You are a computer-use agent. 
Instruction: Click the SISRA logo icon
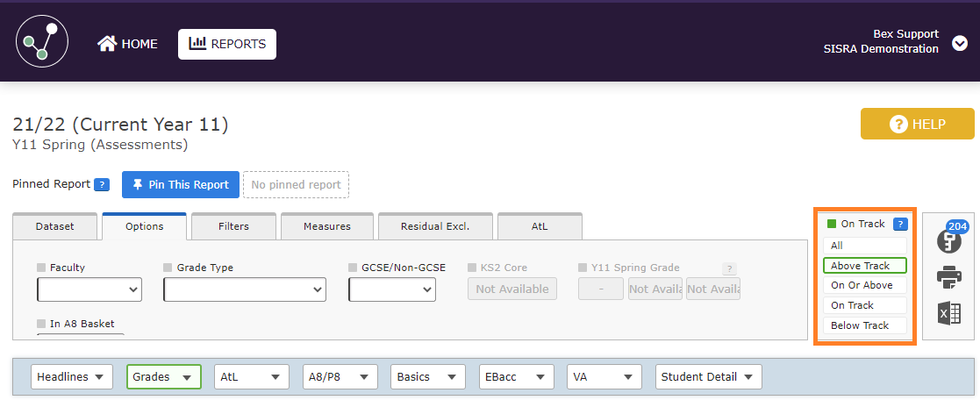[x=42, y=43]
